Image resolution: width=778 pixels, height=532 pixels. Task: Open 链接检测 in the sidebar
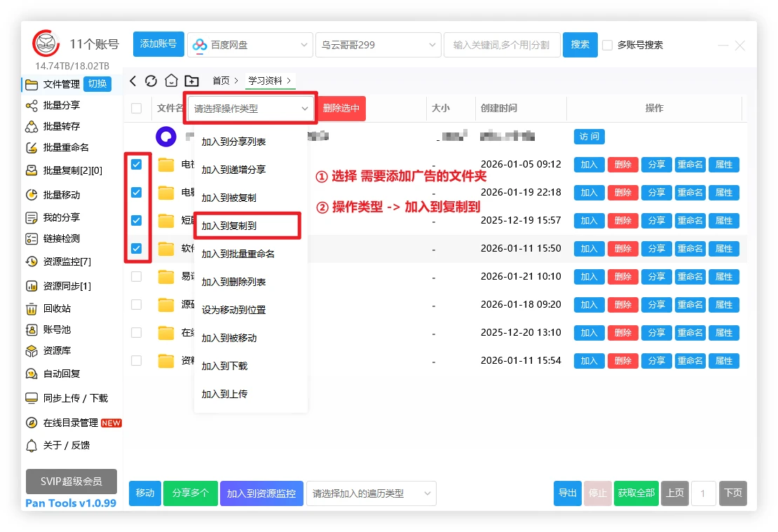61,238
